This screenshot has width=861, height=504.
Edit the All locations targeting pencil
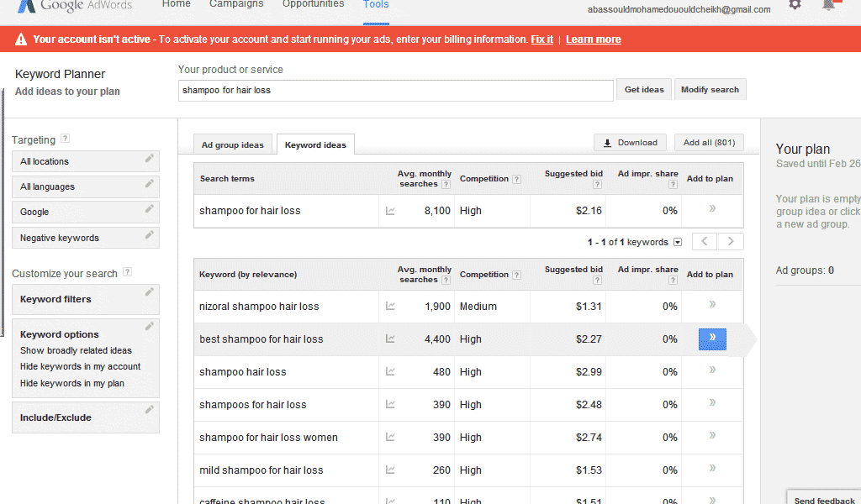(x=150, y=159)
